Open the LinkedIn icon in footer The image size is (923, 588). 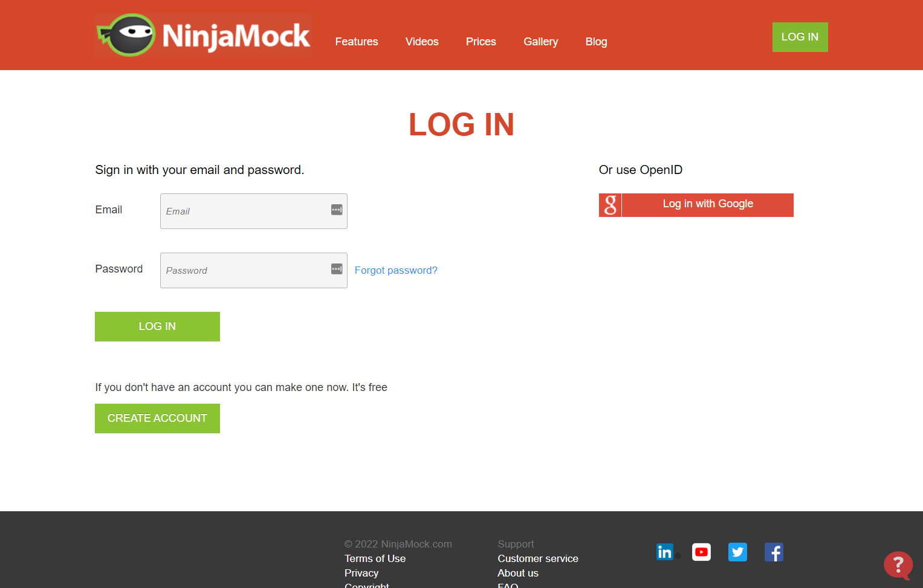click(664, 552)
